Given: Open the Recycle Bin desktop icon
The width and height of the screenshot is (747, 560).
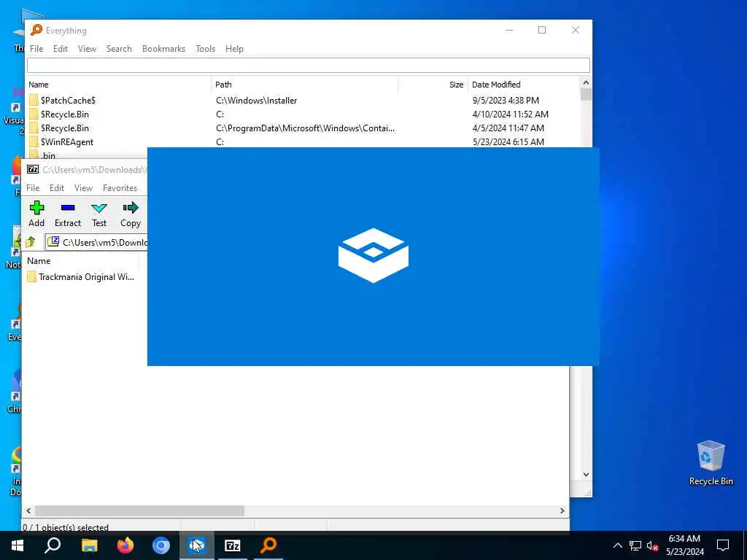Looking at the screenshot, I should pyautogui.click(x=711, y=463).
